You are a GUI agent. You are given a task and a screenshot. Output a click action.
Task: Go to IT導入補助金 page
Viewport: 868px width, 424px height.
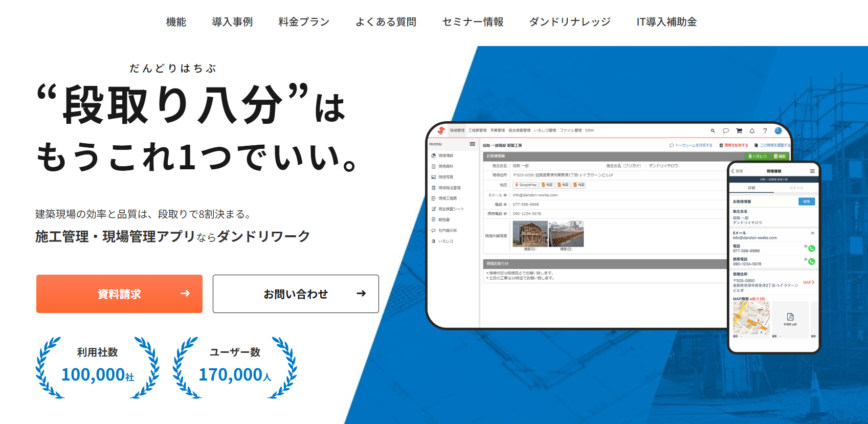(666, 22)
